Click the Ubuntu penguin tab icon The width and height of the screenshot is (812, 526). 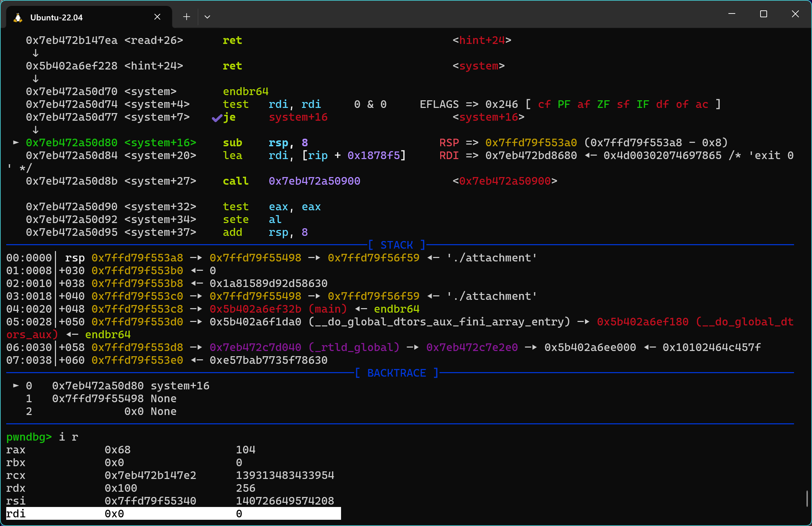click(x=18, y=17)
